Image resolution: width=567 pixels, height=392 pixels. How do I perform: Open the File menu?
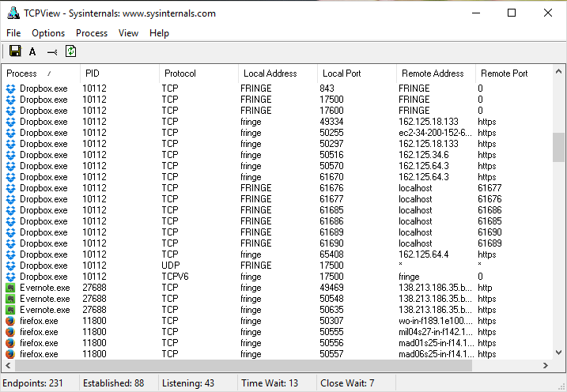click(x=13, y=33)
